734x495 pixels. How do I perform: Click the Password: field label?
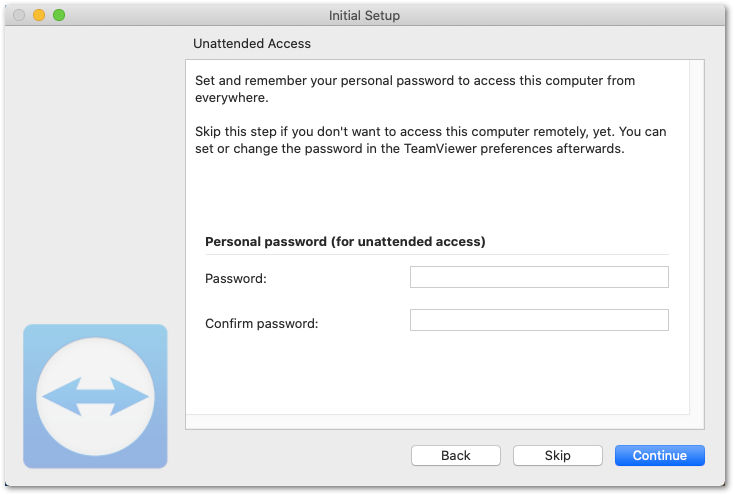(x=235, y=279)
